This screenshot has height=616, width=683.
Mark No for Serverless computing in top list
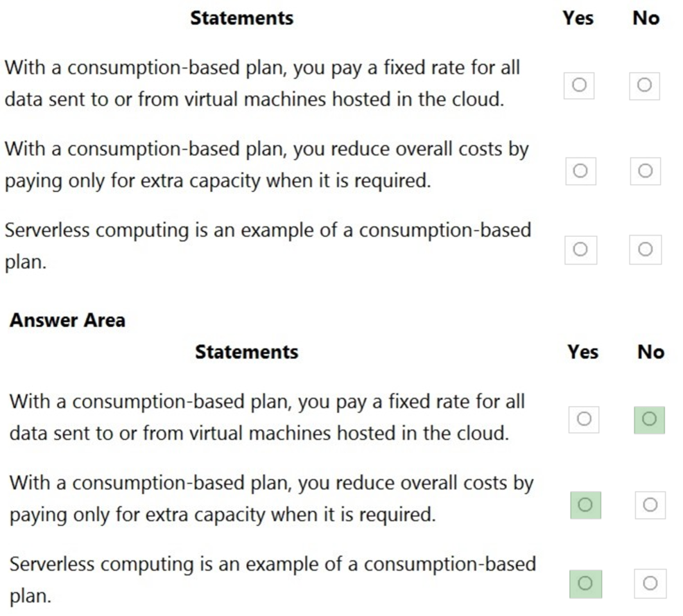tap(645, 249)
